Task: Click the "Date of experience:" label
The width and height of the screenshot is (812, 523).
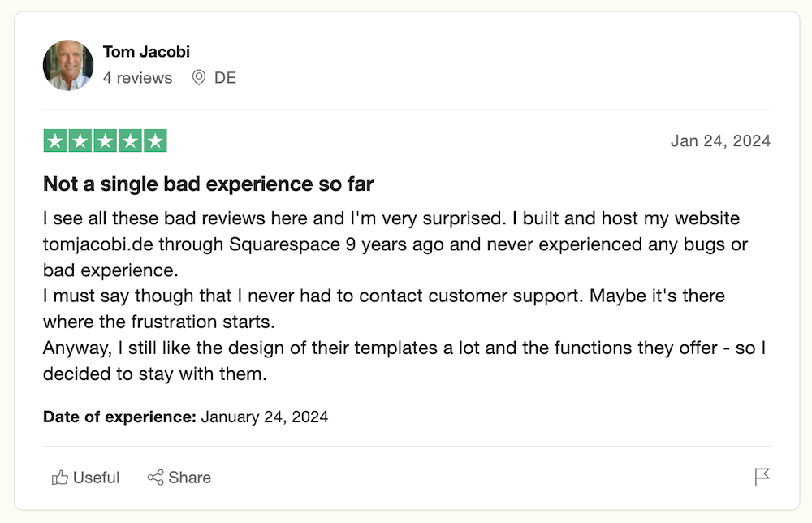Action: (119, 417)
